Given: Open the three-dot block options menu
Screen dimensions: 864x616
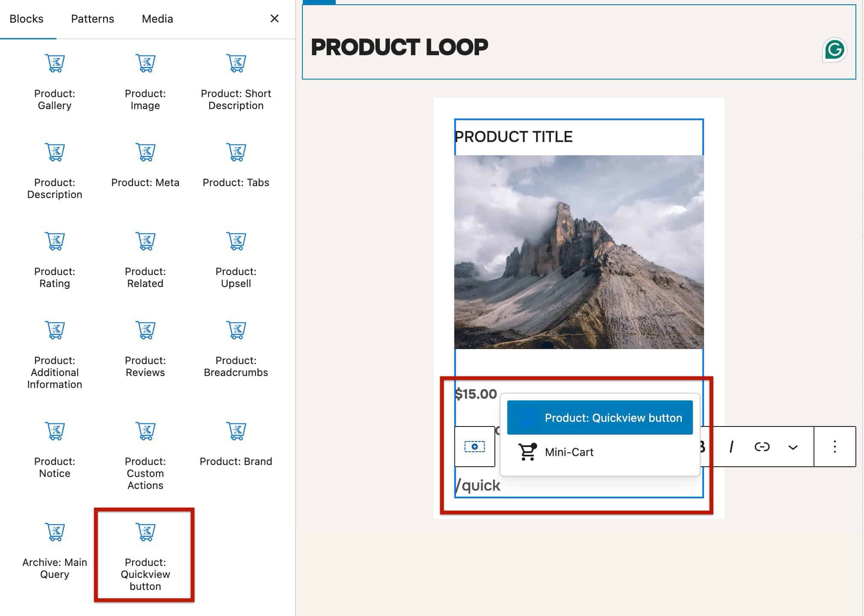Looking at the screenshot, I should pyautogui.click(x=834, y=446).
